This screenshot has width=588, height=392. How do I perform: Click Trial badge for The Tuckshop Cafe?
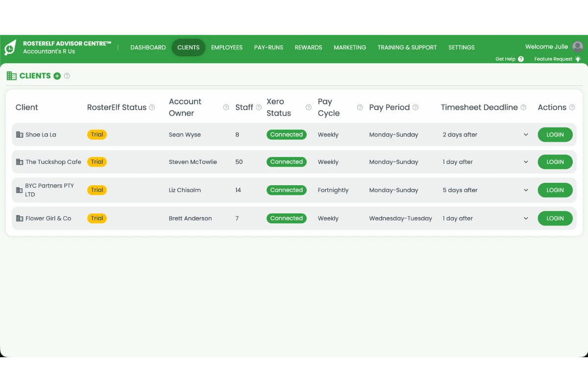97,162
